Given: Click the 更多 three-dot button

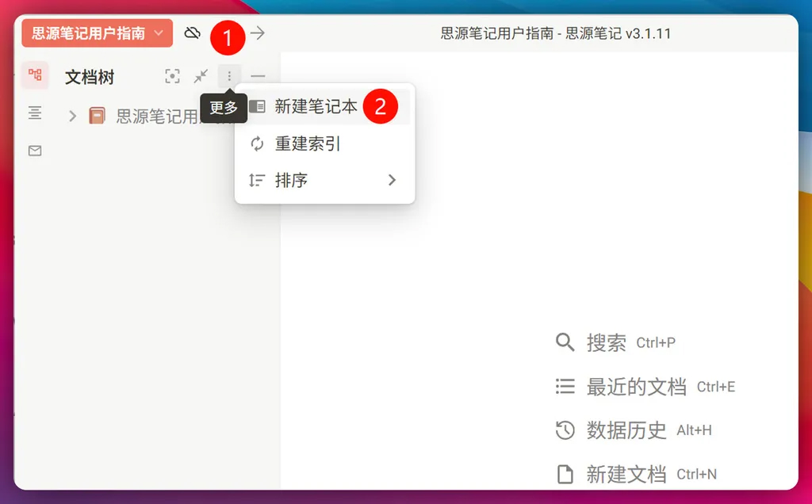Looking at the screenshot, I should pyautogui.click(x=229, y=76).
